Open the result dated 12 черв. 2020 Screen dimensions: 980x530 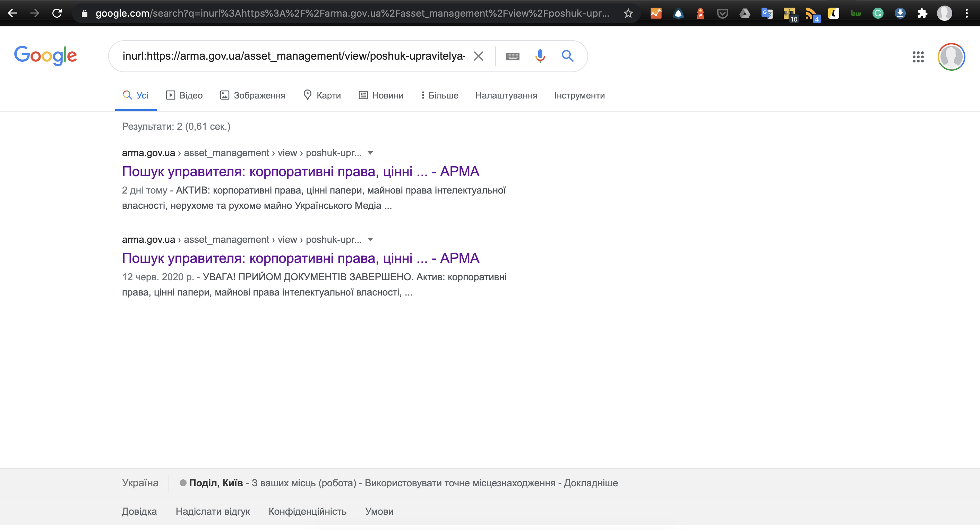[301, 258]
